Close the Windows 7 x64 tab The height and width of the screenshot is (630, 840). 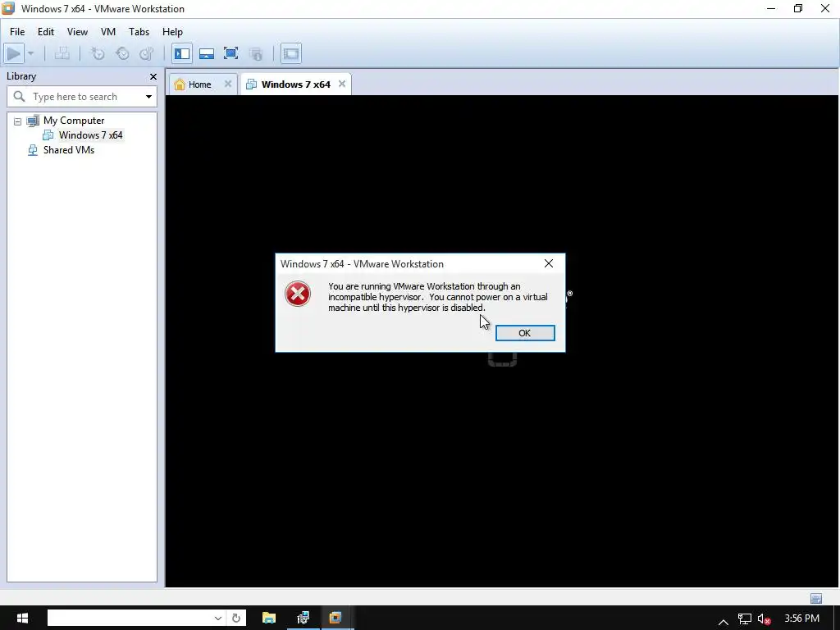click(x=342, y=84)
